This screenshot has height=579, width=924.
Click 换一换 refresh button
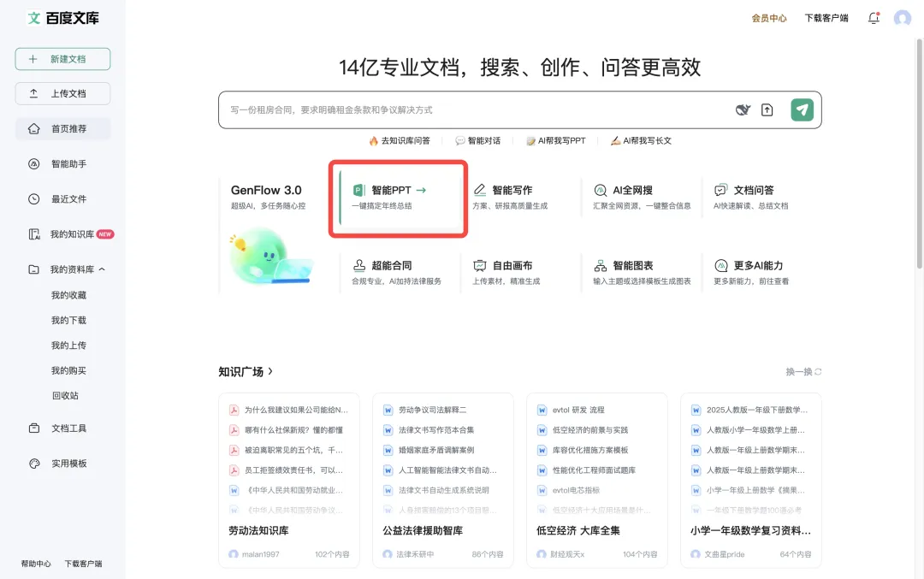tap(803, 372)
